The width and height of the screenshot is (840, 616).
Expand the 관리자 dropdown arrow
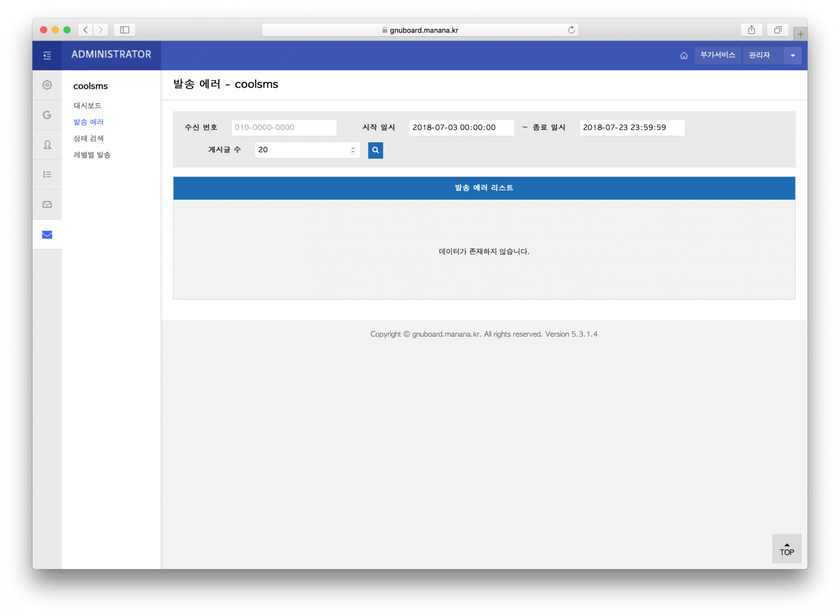tap(793, 56)
